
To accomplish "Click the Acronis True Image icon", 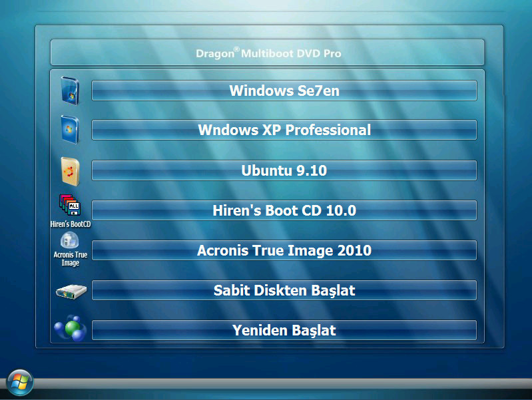I will click(69, 240).
